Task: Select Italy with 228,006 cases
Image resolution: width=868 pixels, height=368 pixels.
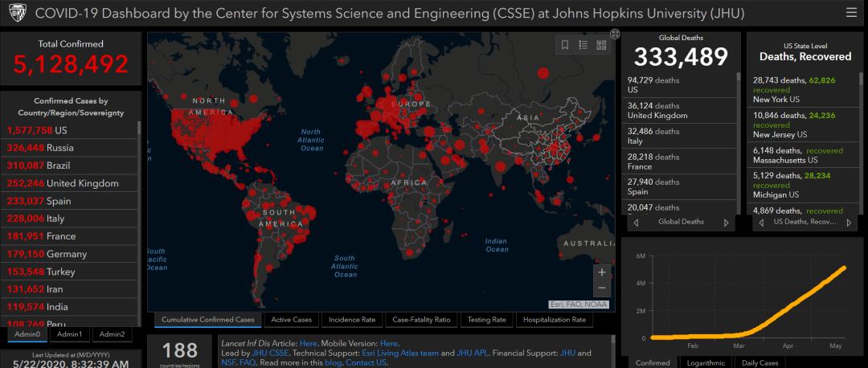Action: click(69, 219)
